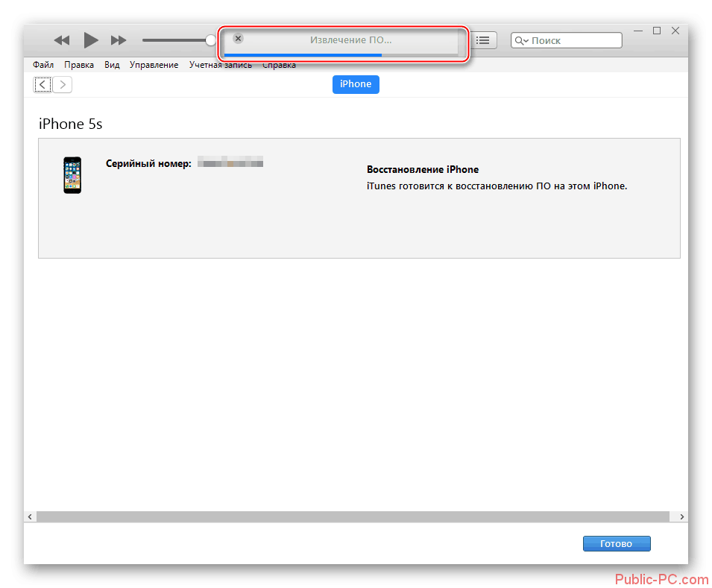Open the search magnifier dropdown

[521, 41]
